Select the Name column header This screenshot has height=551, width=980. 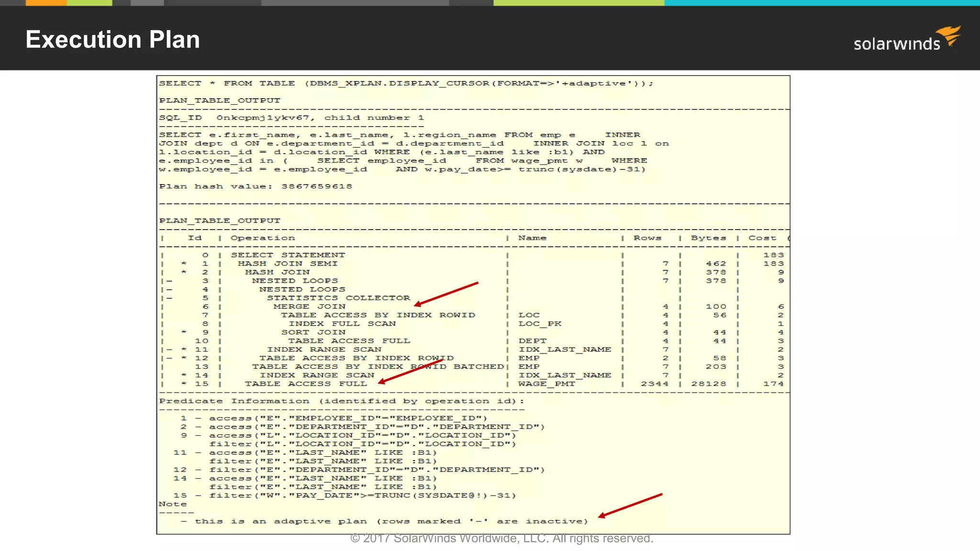click(x=532, y=238)
